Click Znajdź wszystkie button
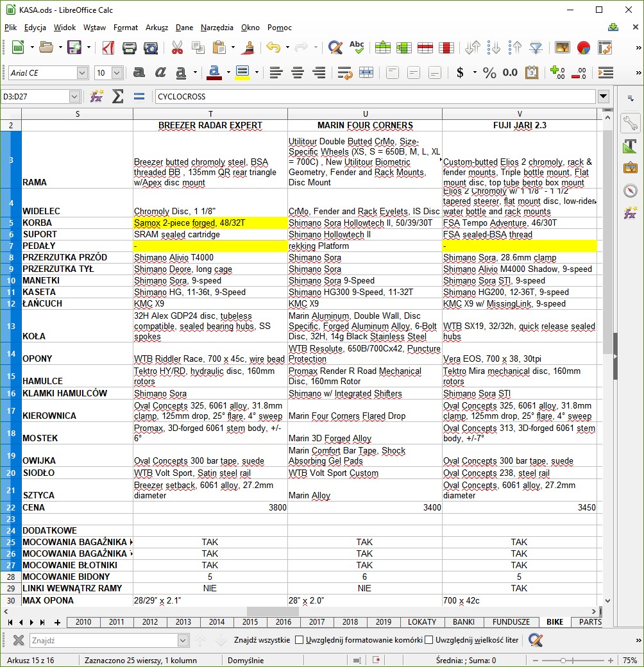 click(x=262, y=640)
